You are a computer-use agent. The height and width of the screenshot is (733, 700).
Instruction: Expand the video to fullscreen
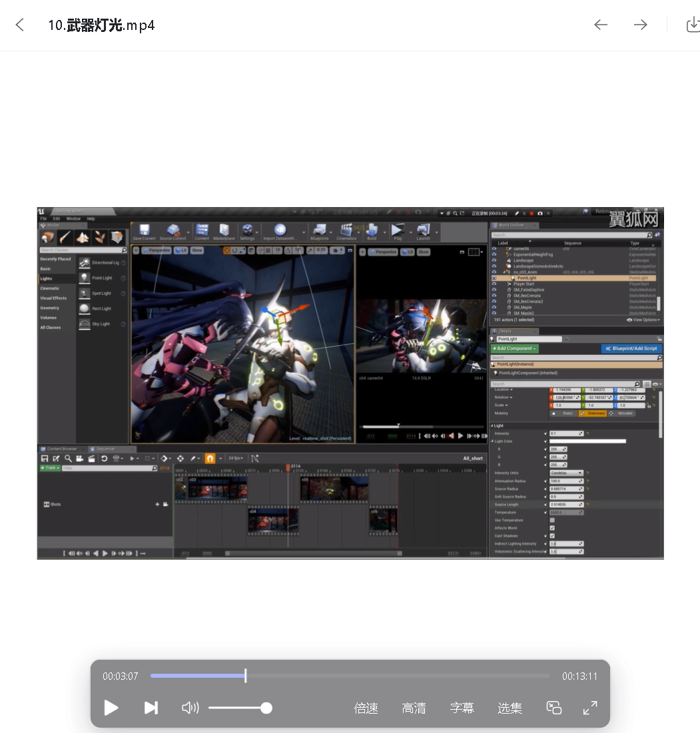[x=590, y=708]
